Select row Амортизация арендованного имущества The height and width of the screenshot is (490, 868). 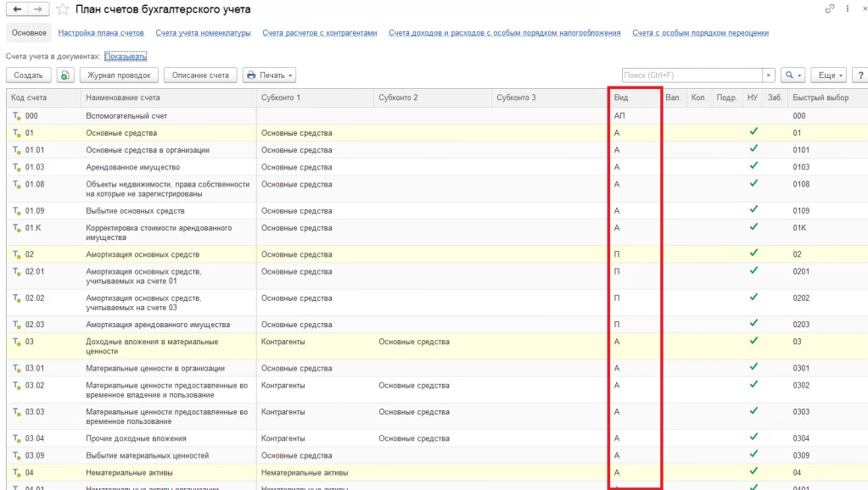point(437,325)
